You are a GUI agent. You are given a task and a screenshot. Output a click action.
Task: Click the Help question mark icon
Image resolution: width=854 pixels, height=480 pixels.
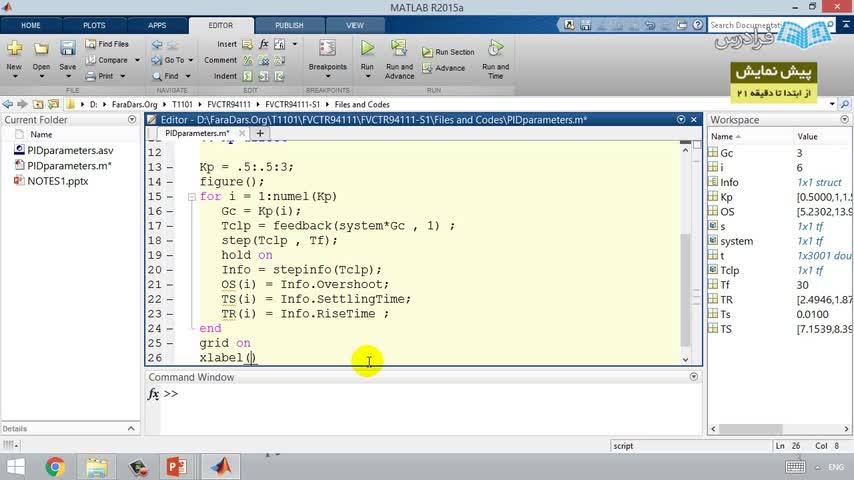coord(698,25)
